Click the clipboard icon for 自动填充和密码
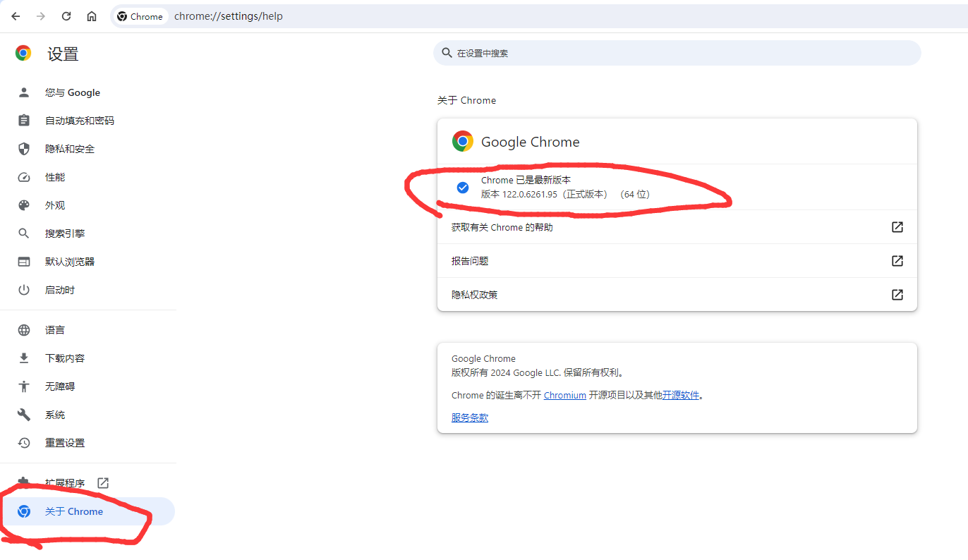 24,121
